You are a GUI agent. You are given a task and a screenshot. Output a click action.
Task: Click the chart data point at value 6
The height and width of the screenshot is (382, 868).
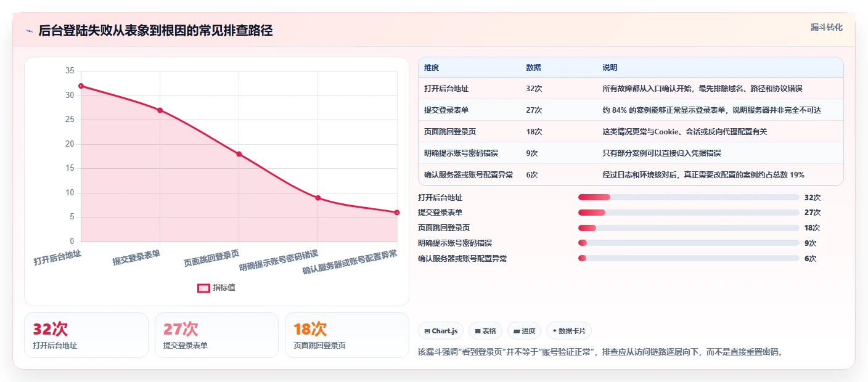pyautogui.click(x=397, y=213)
